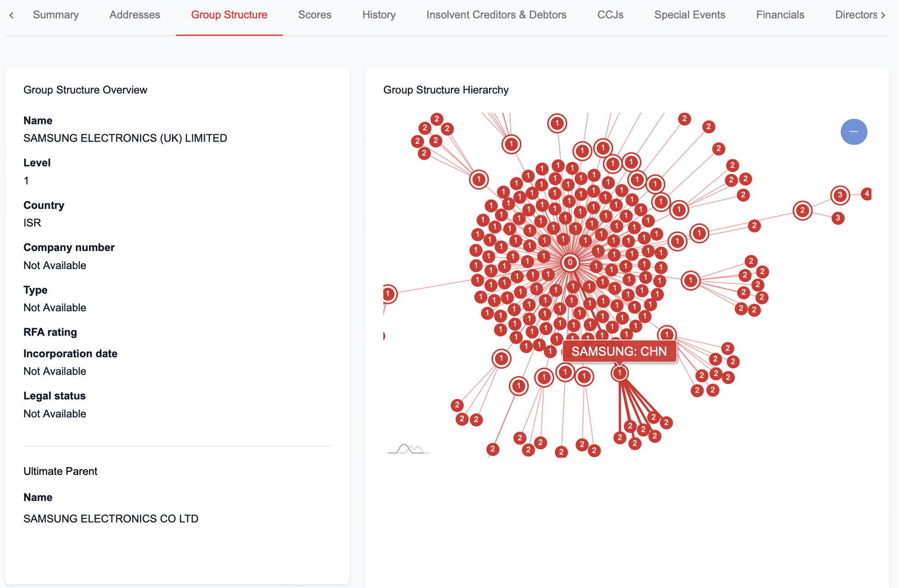899x588 pixels.
Task: Click the Legal status label
Action: coord(54,396)
